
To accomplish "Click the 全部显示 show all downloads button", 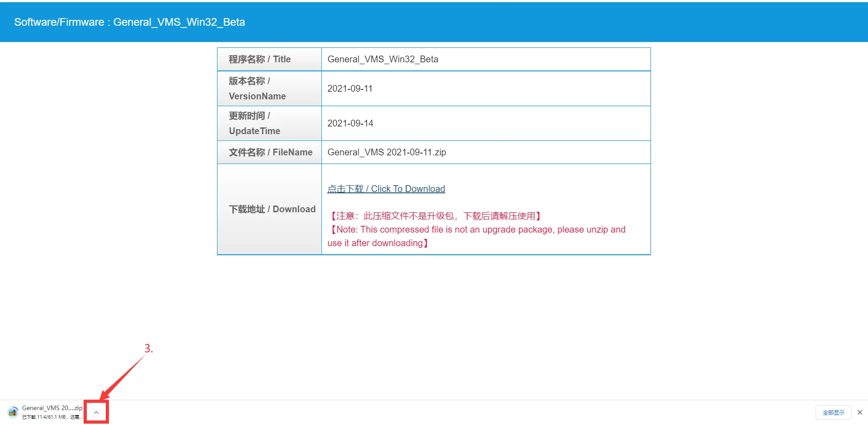I will (833, 412).
